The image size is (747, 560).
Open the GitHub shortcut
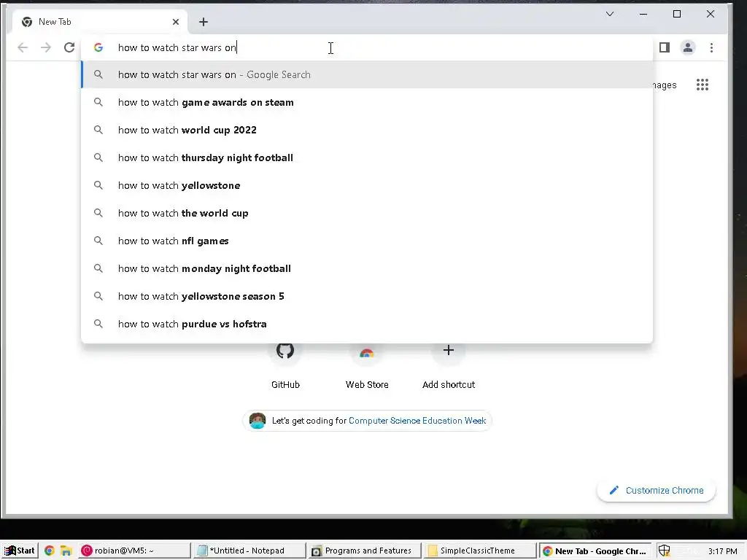tap(285, 365)
